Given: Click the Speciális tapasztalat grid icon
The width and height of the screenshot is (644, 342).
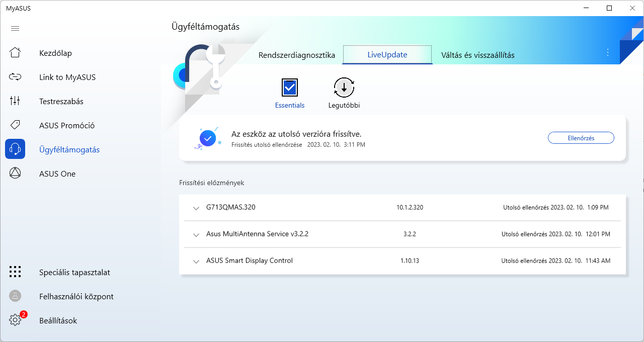Looking at the screenshot, I should (15, 272).
